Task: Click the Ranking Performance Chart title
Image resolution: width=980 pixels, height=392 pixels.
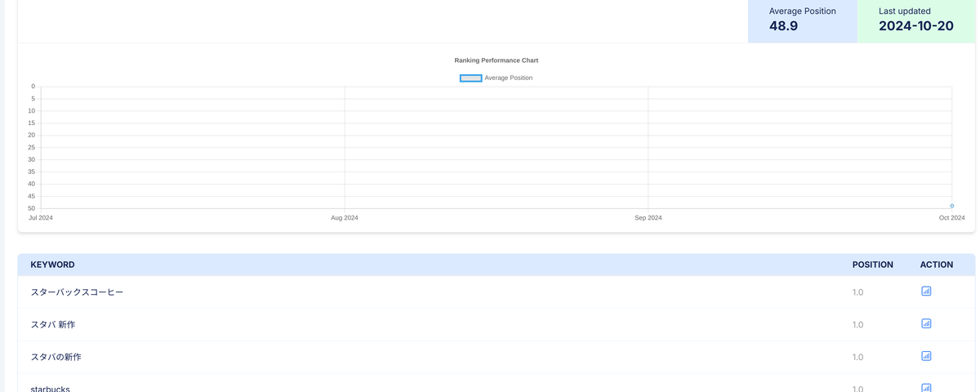Action: tap(496, 60)
